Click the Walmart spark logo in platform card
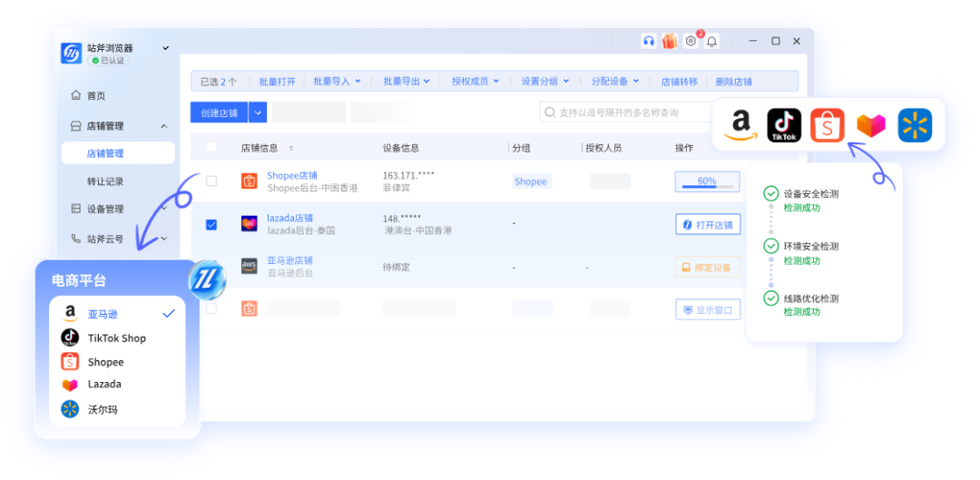The width and height of the screenshot is (980, 480). 915,125
